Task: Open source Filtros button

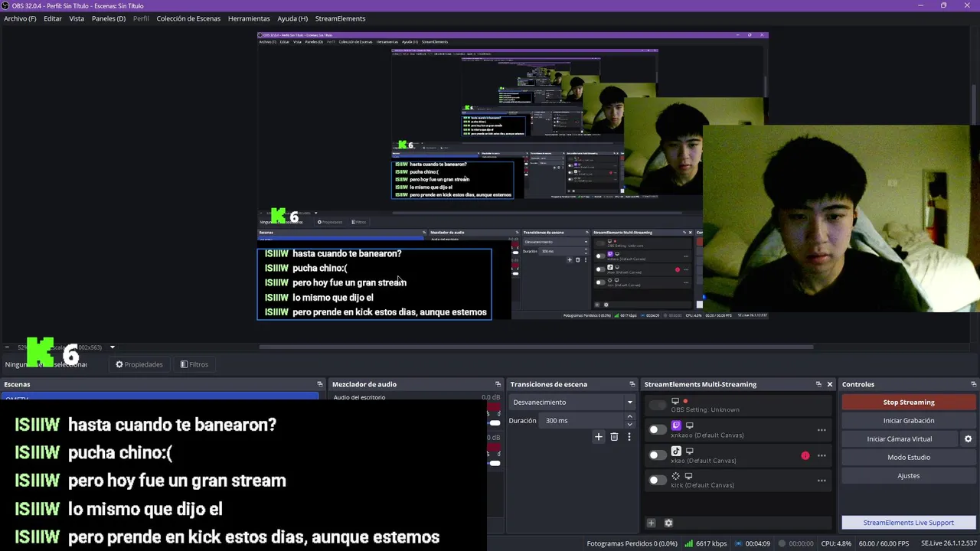Action: click(194, 364)
